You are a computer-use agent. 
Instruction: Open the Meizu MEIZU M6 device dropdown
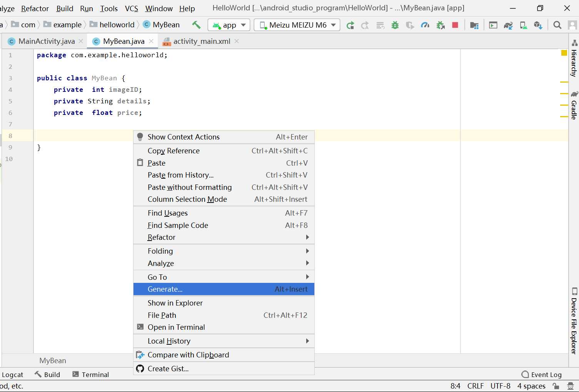click(297, 25)
